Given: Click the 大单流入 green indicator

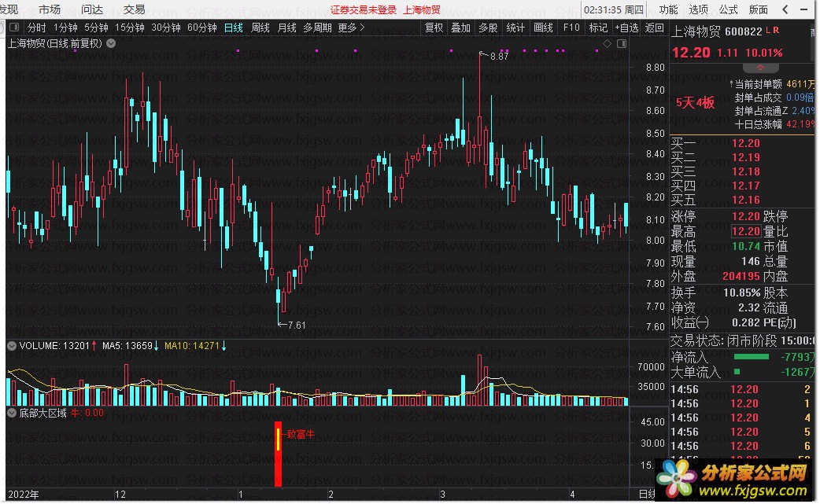Looking at the screenshot, I should [x=737, y=371].
